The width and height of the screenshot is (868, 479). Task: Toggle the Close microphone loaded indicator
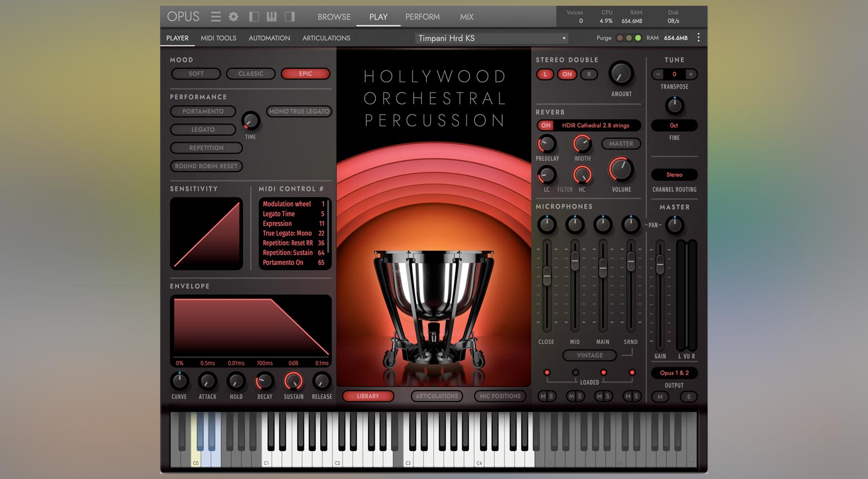(x=547, y=372)
